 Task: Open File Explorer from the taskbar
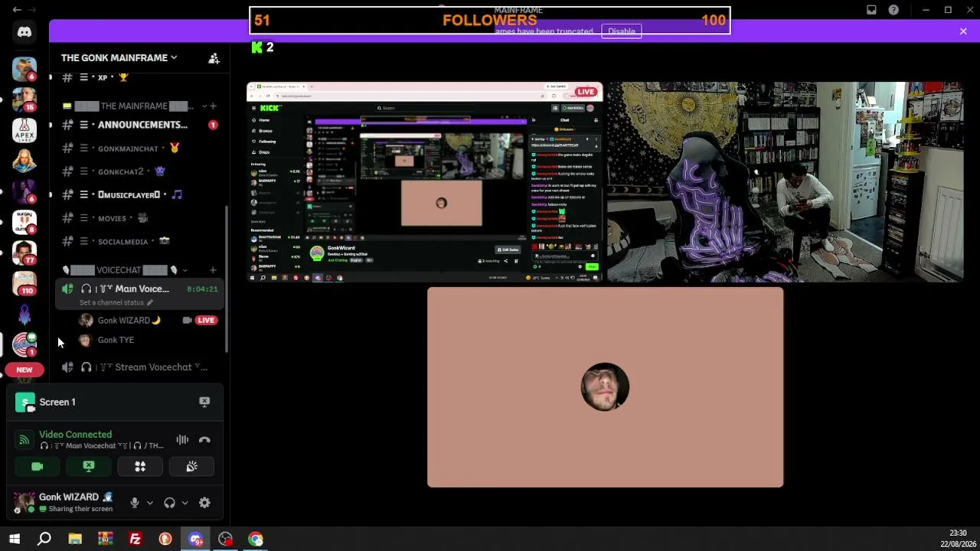click(x=75, y=540)
